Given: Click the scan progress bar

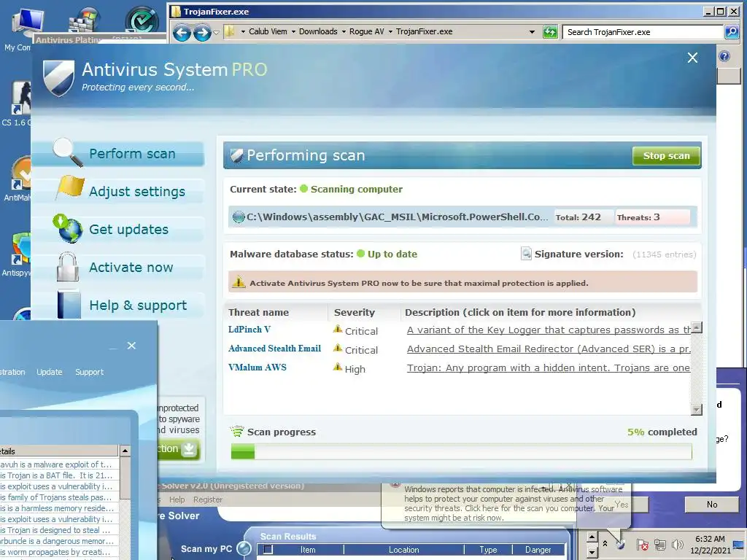Looking at the screenshot, I should tap(461, 451).
